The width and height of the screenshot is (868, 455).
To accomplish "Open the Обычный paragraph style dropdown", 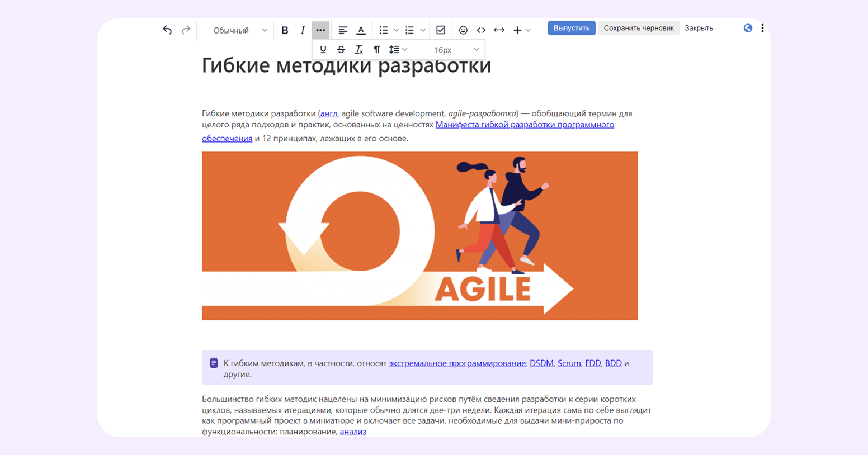I will (238, 31).
